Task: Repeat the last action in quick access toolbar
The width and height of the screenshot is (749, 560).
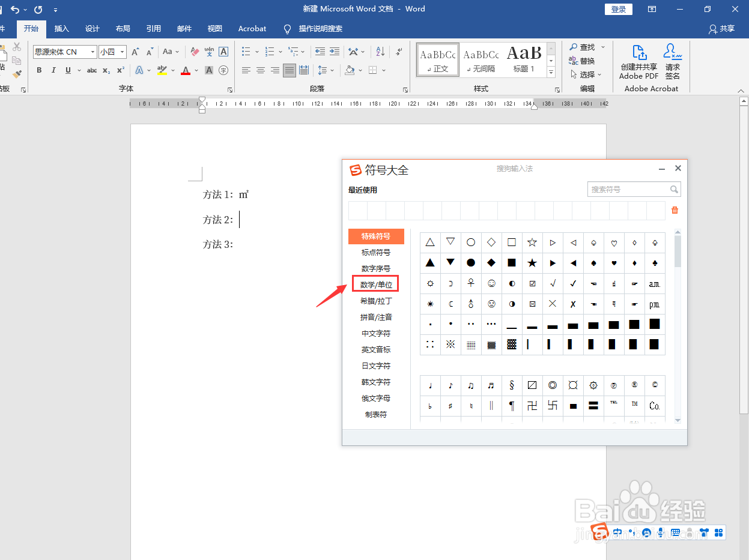Action: (x=38, y=9)
